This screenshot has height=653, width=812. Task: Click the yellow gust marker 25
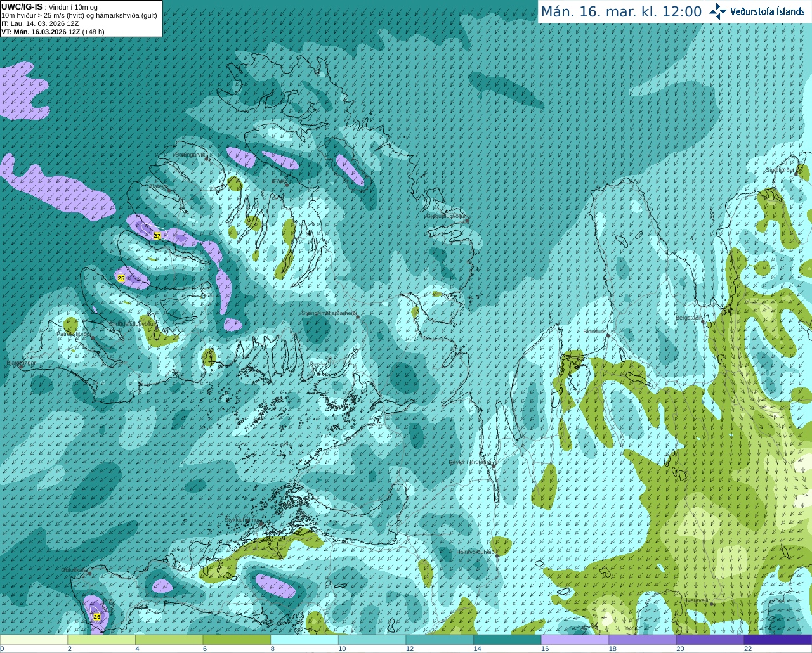pyautogui.click(x=121, y=278)
